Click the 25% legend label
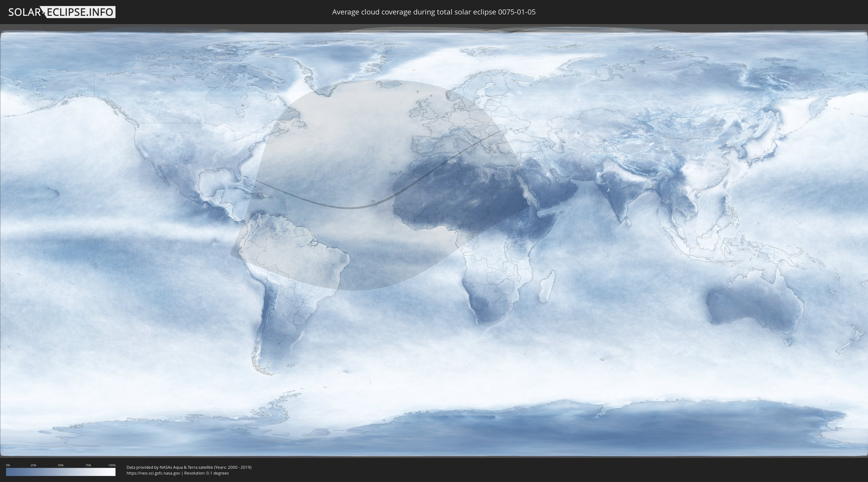This screenshot has height=482, width=868. tap(33, 465)
